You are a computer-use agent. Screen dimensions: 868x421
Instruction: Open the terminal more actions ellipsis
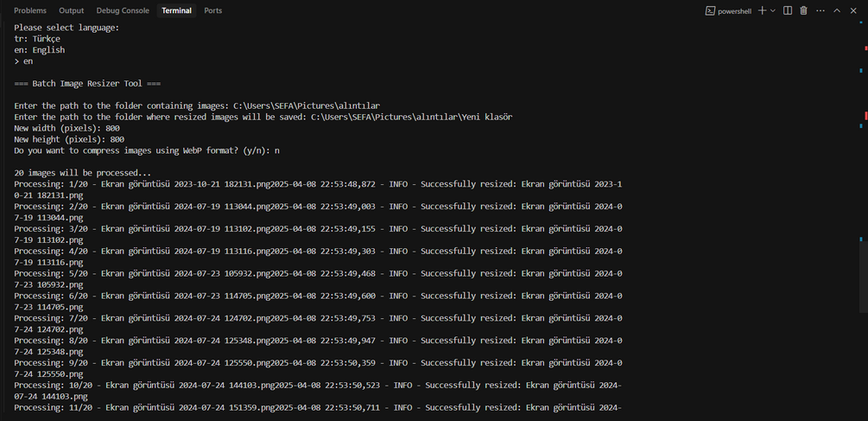pyautogui.click(x=820, y=10)
